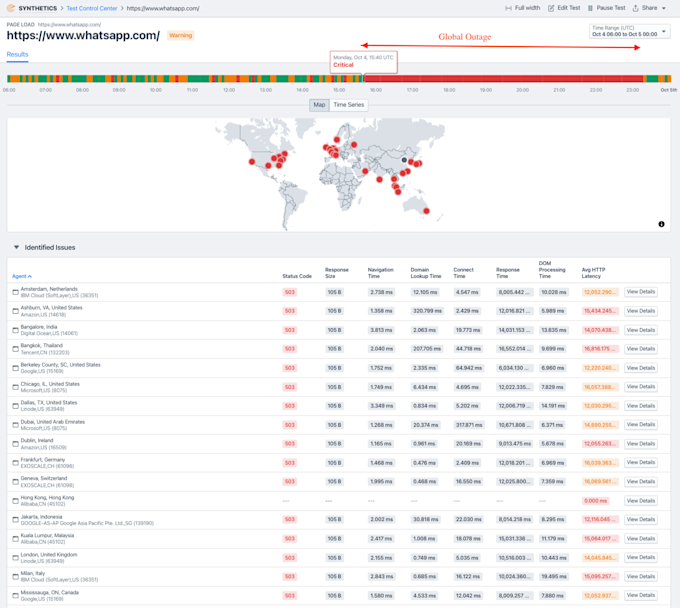
Task: Click the agent icon for Jakarta, Indonesia
Action: 15,520
